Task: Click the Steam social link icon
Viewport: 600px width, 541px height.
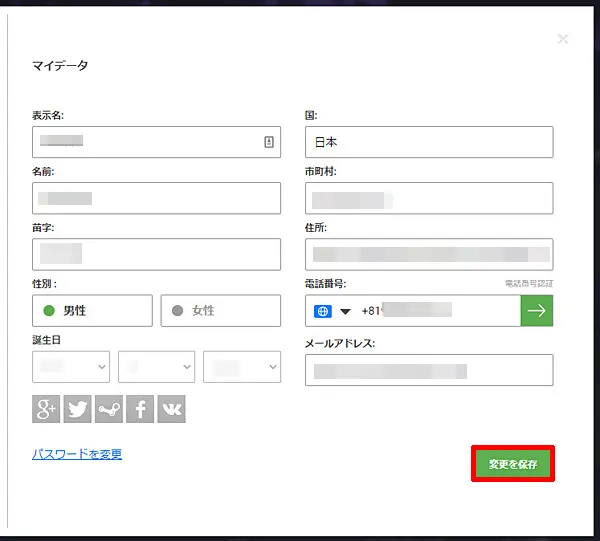Action: click(109, 409)
